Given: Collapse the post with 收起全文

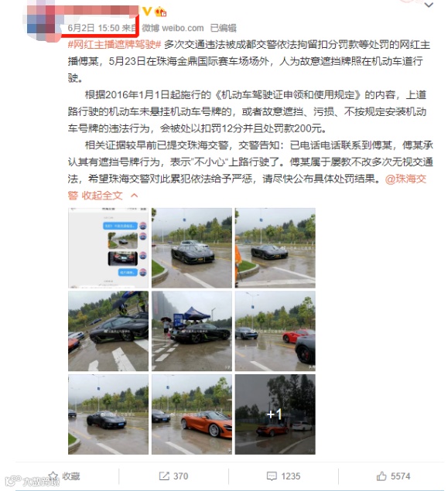Looking at the screenshot, I should tap(102, 196).
